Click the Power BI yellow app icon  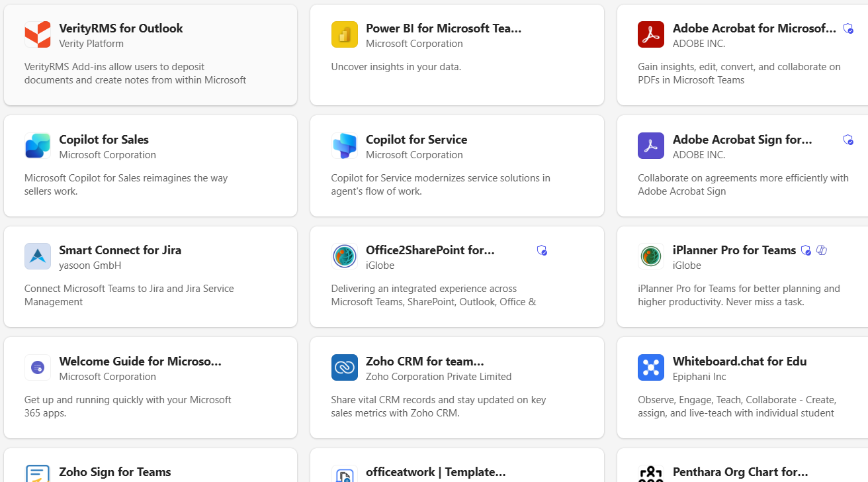pos(345,34)
